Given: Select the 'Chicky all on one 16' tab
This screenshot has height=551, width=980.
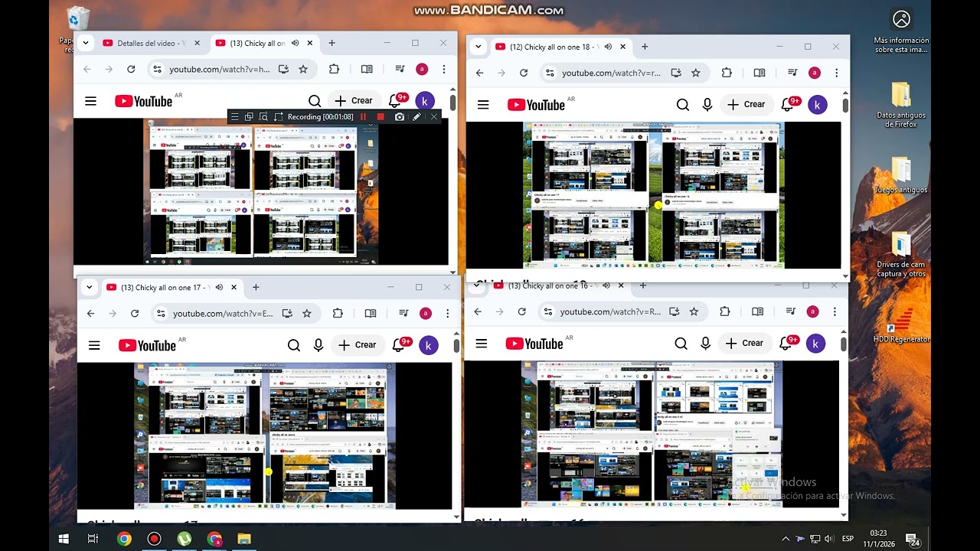Looking at the screenshot, I should [x=559, y=286].
